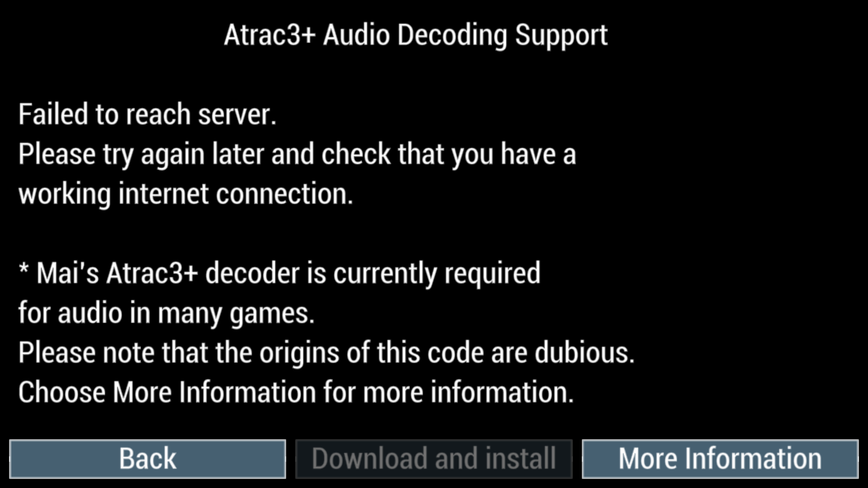Image resolution: width=868 pixels, height=488 pixels.
Task: Click the line about dubious code origins
Action: (326, 352)
